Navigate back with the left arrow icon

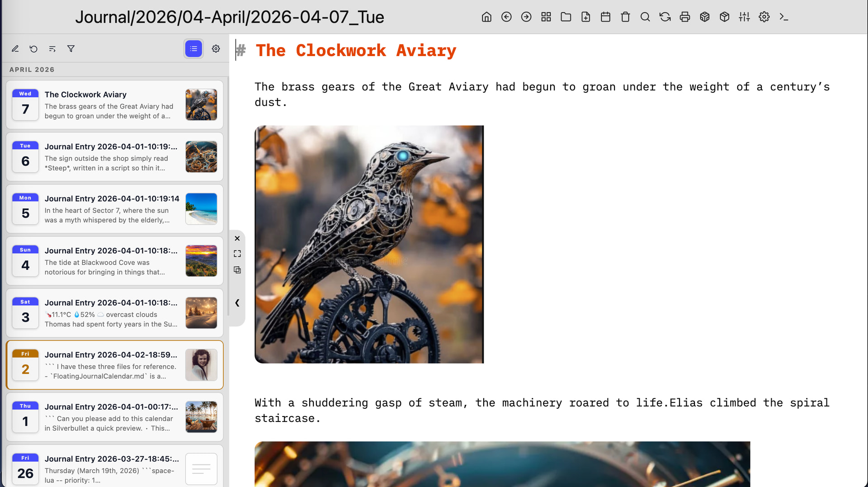(506, 17)
